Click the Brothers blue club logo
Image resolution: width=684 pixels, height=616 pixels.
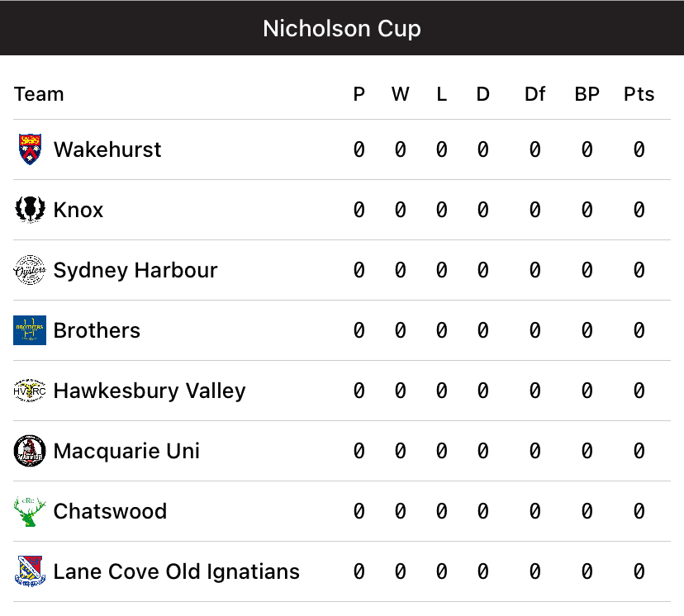pyautogui.click(x=30, y=330)
